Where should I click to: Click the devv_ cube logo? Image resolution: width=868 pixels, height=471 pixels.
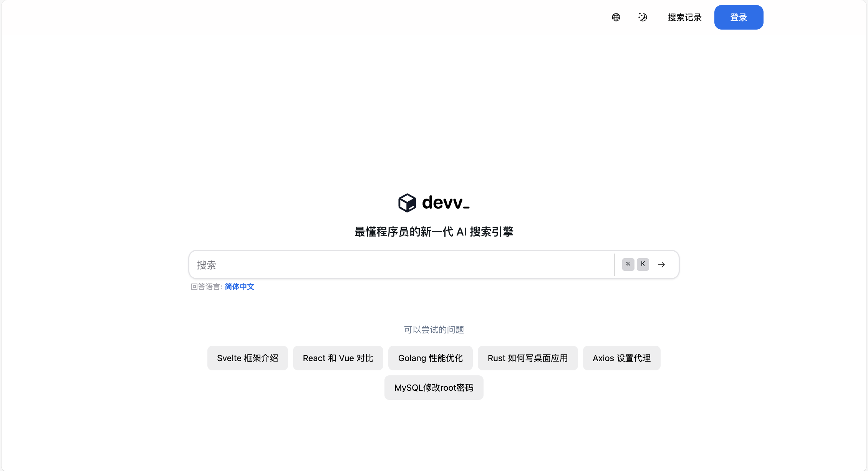pos(407,202)
